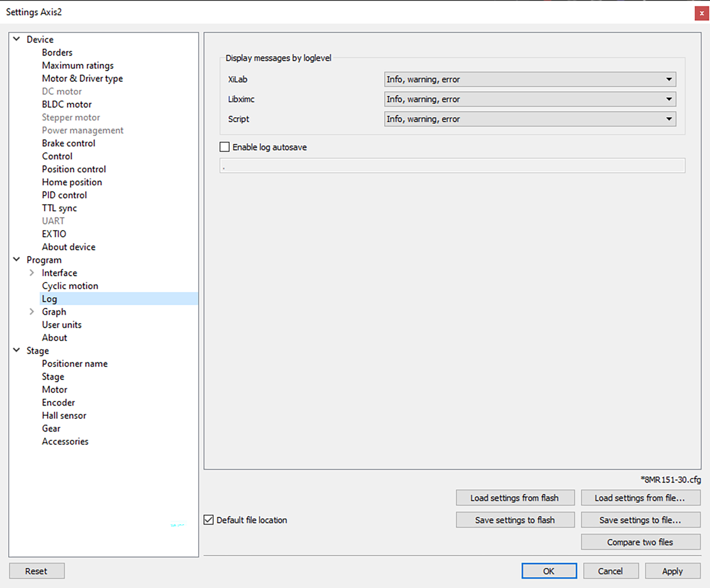Viewport: 710px width, 588px height.
Task: Enable log autosave checkbox
Action: tap(225, 147)
